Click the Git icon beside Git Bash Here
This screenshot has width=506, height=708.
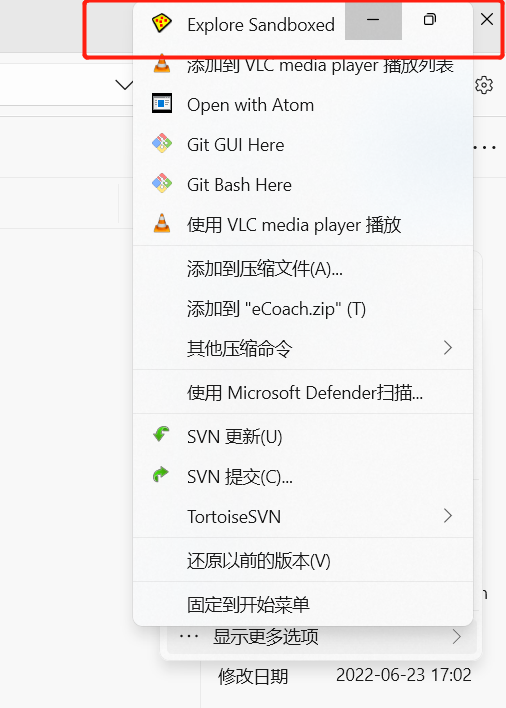point(162,183)
